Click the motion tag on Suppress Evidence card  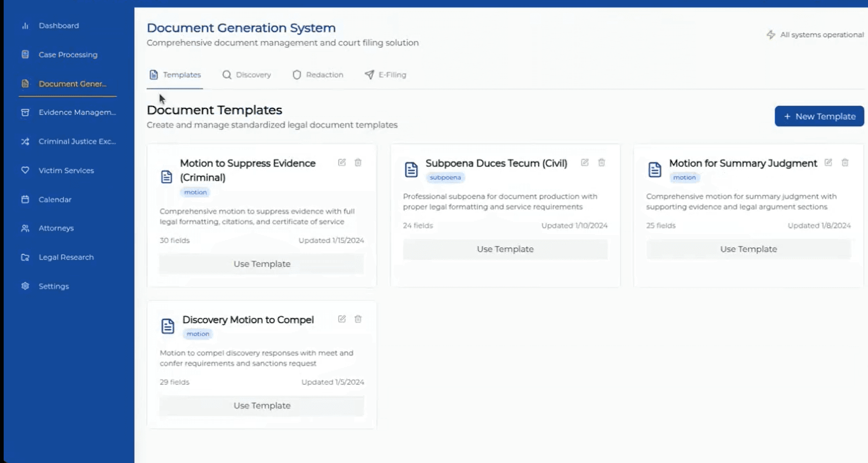(x=195, y=192)
